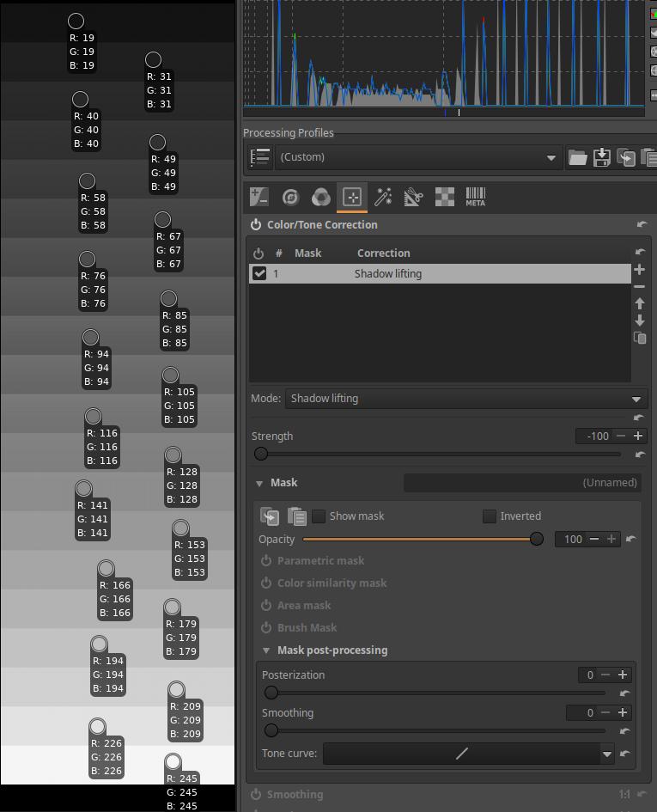
Task: Move correction down with down arrow icon
Action: pyautogui.click(x=639, y=321)
